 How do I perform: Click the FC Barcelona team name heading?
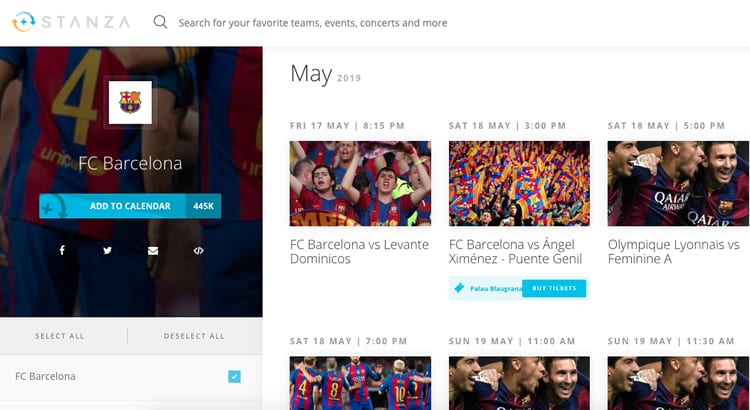click(130, 164)
